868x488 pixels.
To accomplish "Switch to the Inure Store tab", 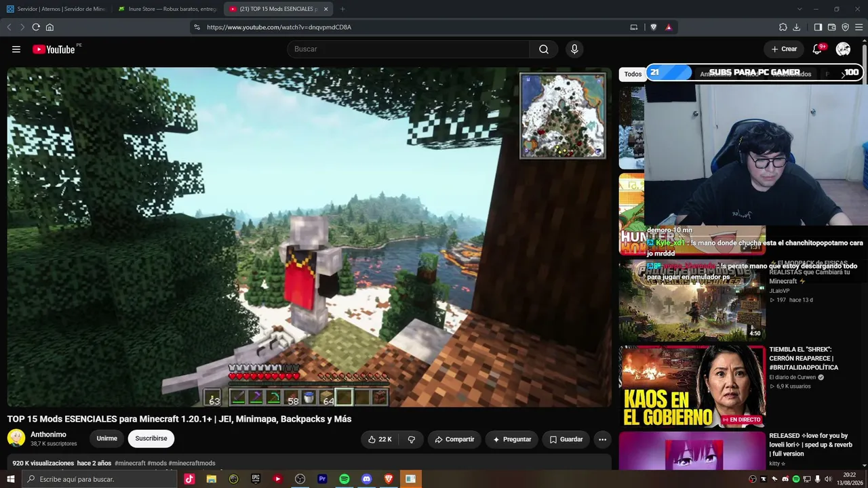I will click(x=167, y=9).
